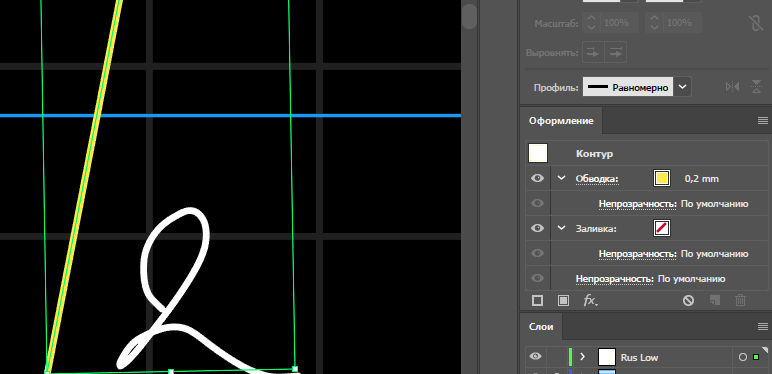Image resolution: width=772 pixels, height=374 pixels.
Task: Toggle visibility of the Заливка attribute
Action: tap(537, 228)
